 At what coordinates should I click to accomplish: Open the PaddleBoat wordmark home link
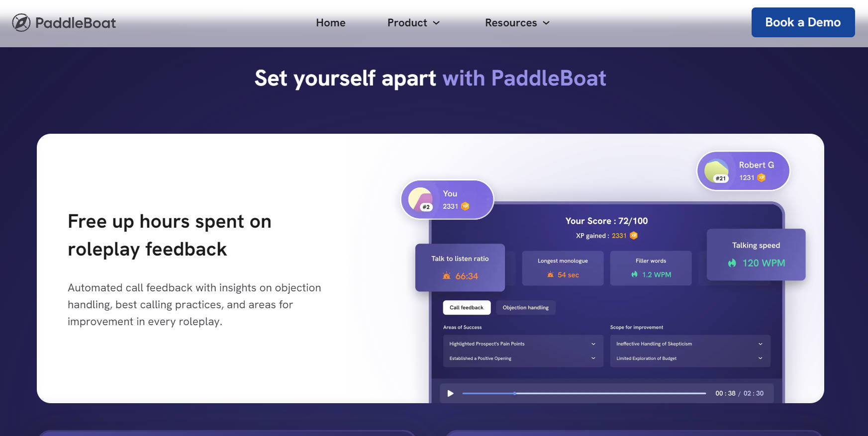tap(75, 23)
